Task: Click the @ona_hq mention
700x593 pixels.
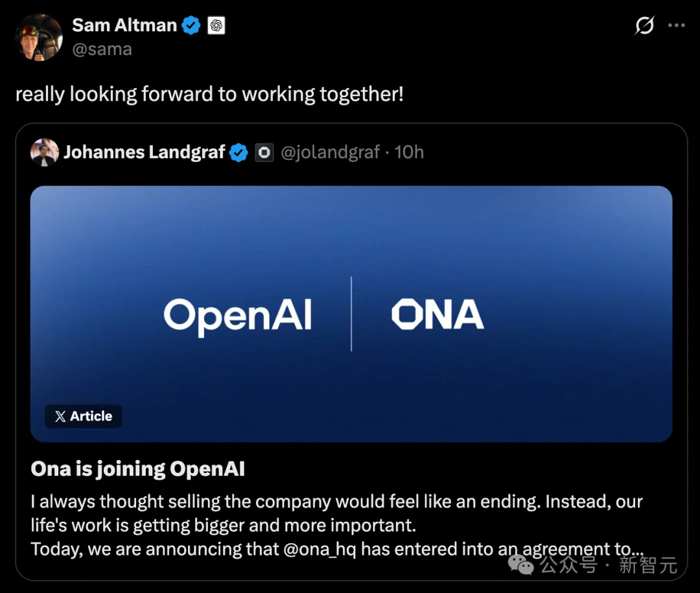Action: 320,549
